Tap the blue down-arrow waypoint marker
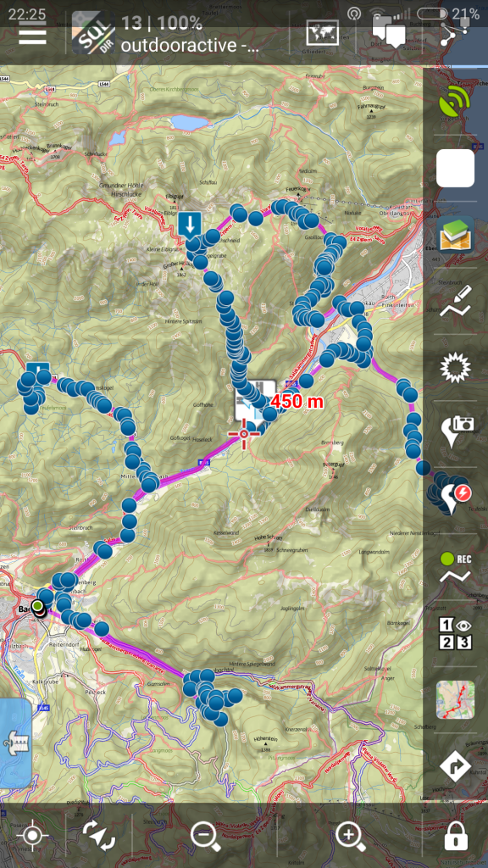This screenshot has width=488, height=868. pyautogui.click(x=190, y=225)
